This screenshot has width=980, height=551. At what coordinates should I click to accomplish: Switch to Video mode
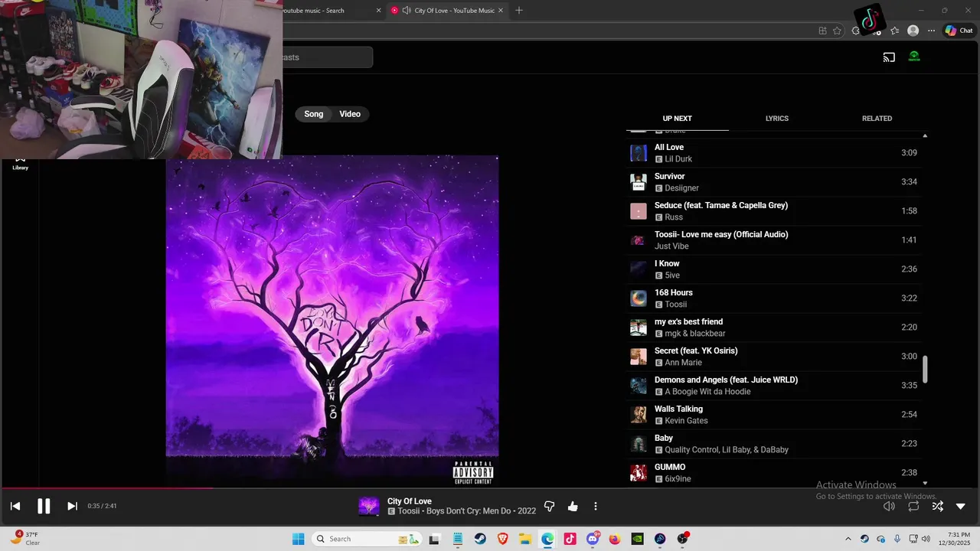coord(350,114)
